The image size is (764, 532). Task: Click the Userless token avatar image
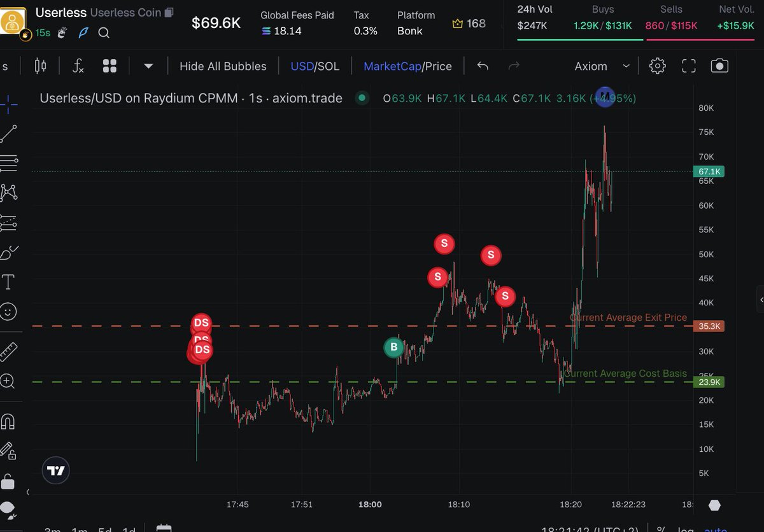(11, 23)
